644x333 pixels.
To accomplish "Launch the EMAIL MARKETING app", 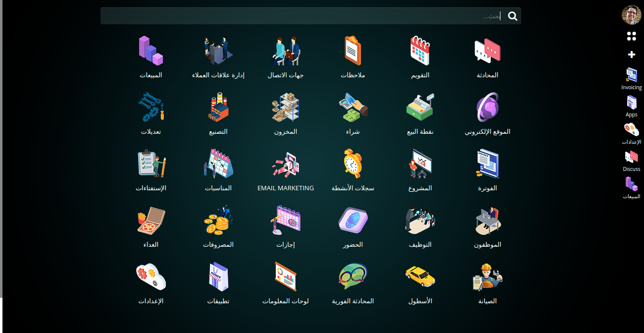I will click(286, 164).
